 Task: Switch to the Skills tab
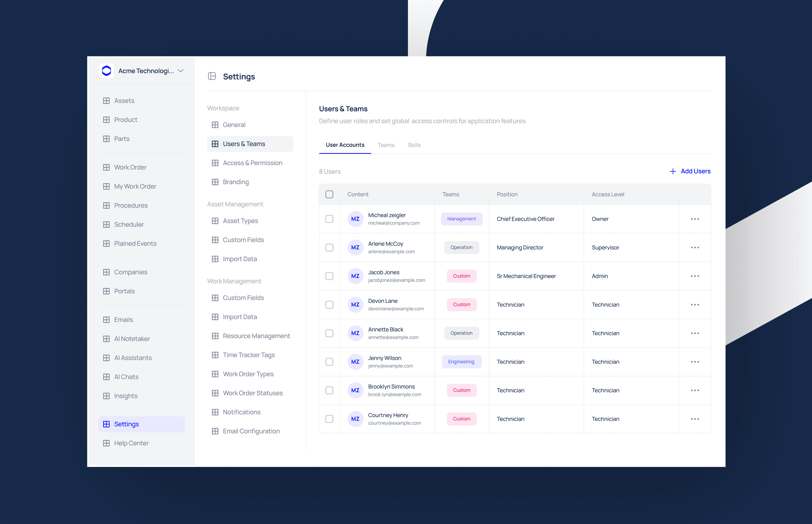coord(414,145)
